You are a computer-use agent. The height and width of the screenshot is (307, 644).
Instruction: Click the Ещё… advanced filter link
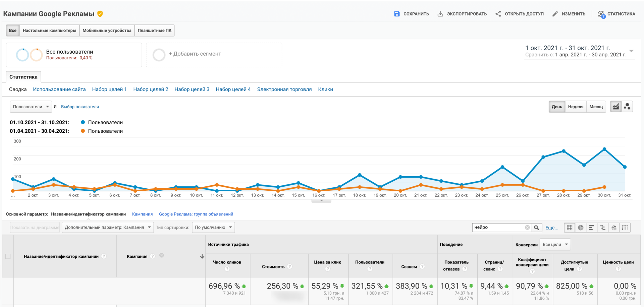552,228
